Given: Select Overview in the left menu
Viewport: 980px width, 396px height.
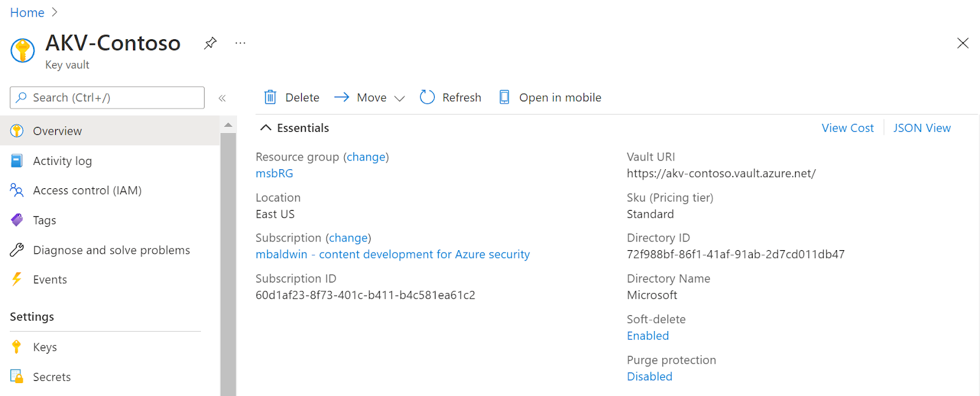Looking at the screenshot, I should coord(57,131).
